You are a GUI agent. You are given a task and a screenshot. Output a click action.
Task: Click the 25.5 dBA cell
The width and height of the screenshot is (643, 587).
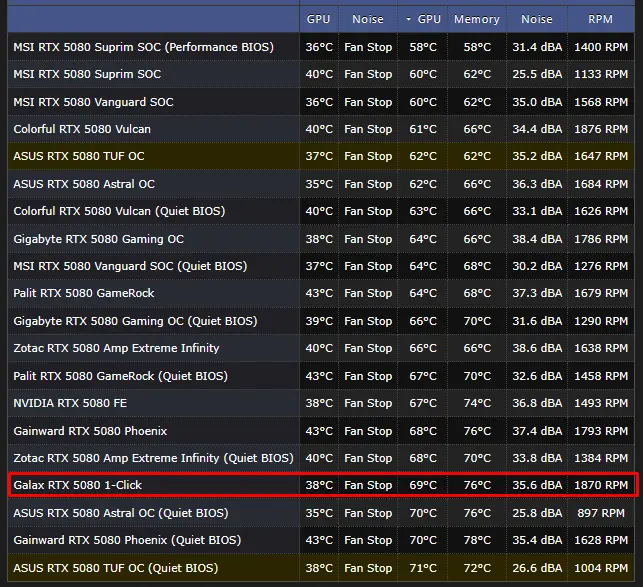pyautogui.click(x=537, y=74)
